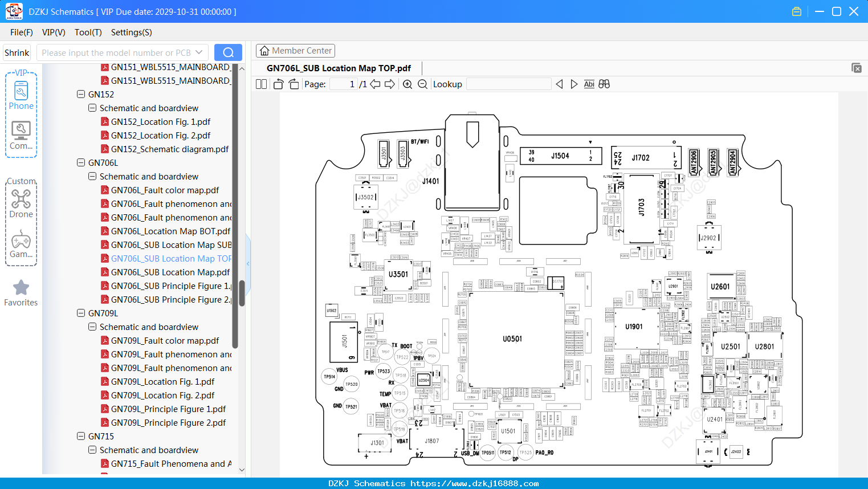
Task: Click the tree scrollbar thumb
Action: (242, 294)
